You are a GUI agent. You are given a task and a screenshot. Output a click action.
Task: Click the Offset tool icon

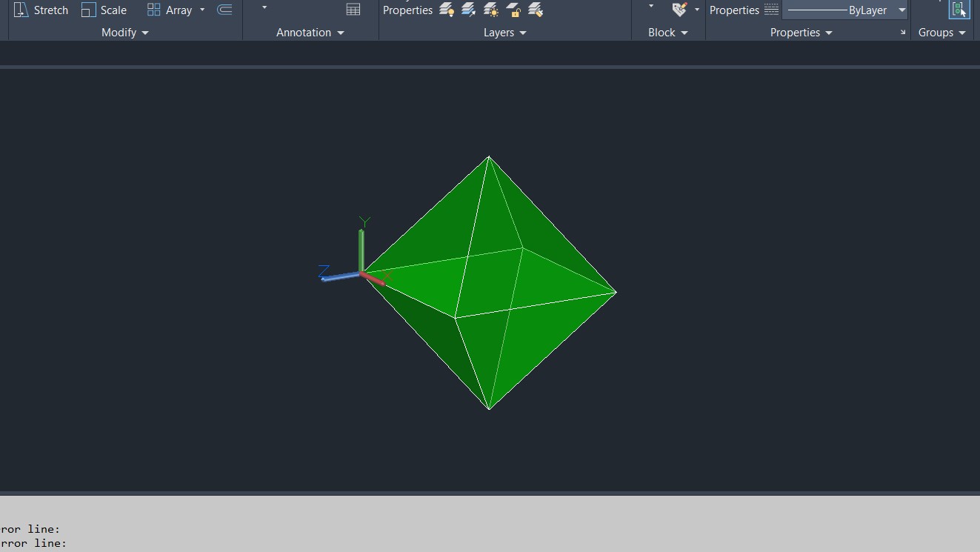tap(224, 10)
